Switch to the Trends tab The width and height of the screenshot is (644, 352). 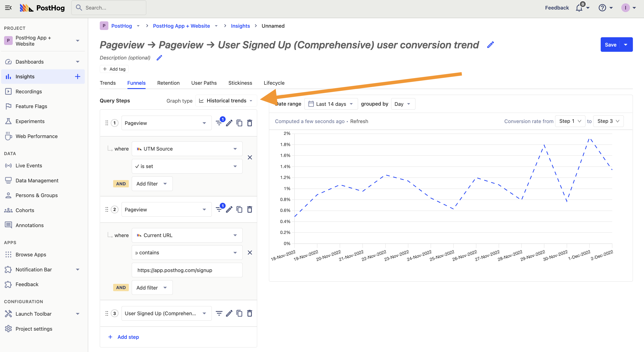108,83
